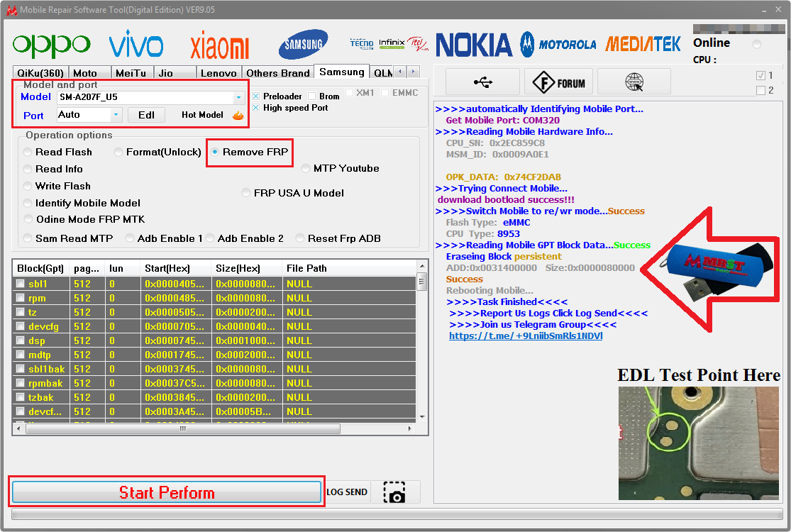Select the Samsung brand logo

pos(303,45)
